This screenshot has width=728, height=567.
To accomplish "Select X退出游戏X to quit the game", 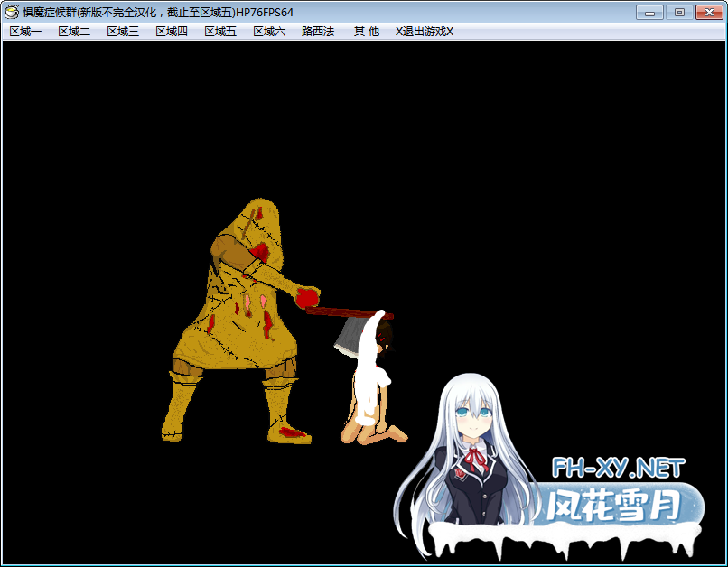I will point(423,31).
